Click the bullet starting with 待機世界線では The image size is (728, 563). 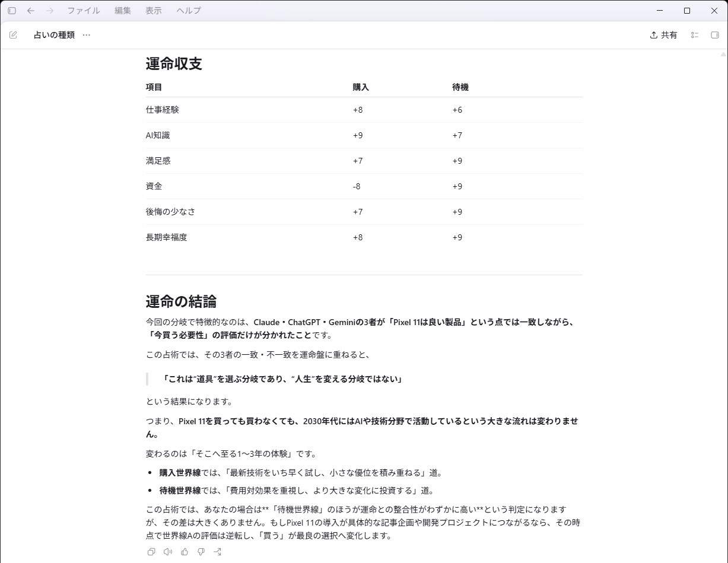[297, 491]
